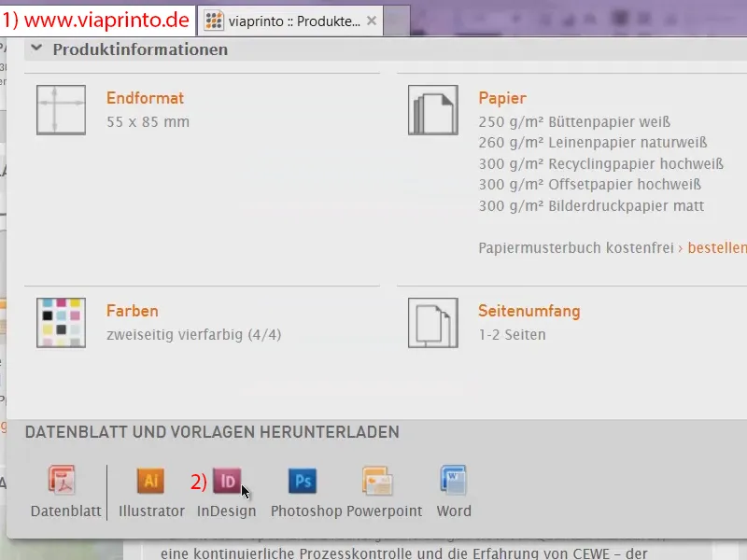Viewport: 747px width, 560px height.
Task: Select '260 g/m² Leinenpapier naturweiß' text
Action: pos(593,143)
